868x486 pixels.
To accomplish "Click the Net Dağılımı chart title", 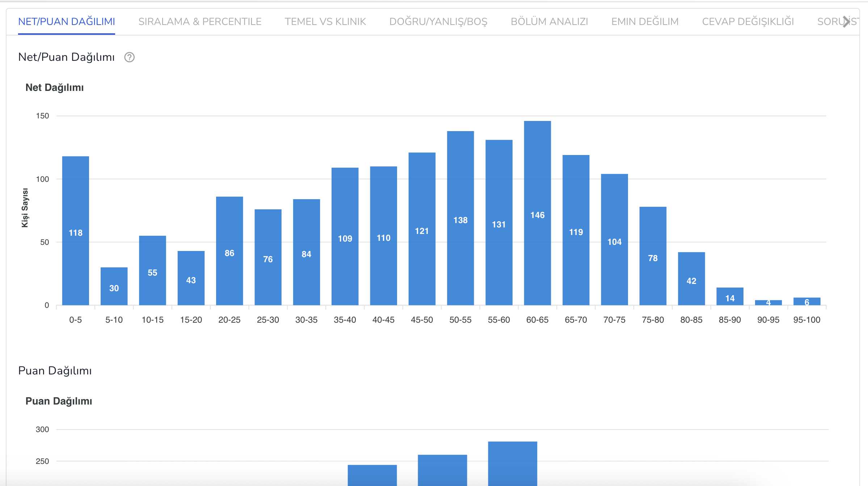I will coord(55,88).
